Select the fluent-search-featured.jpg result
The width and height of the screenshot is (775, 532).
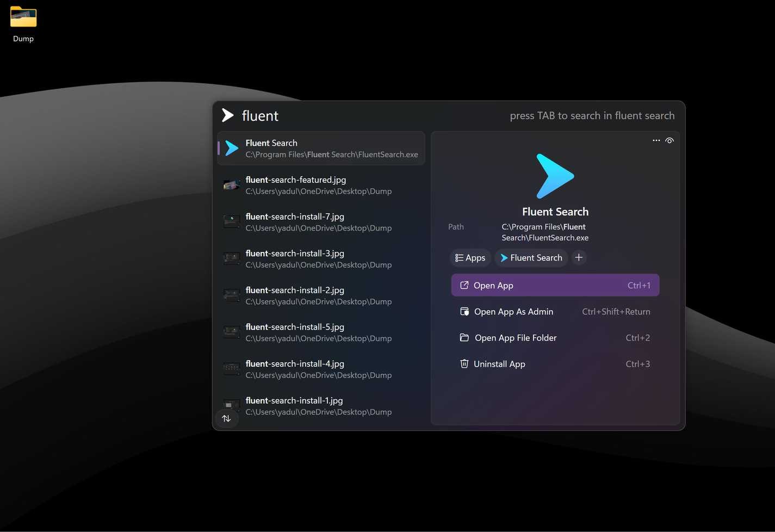(x=321, y=185)
